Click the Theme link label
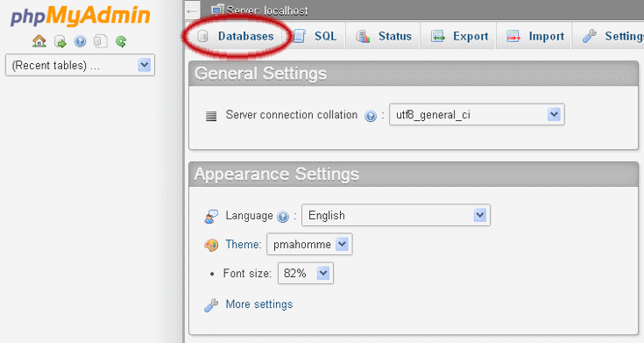Screen dimensions: 644x343 coord(244,244)
